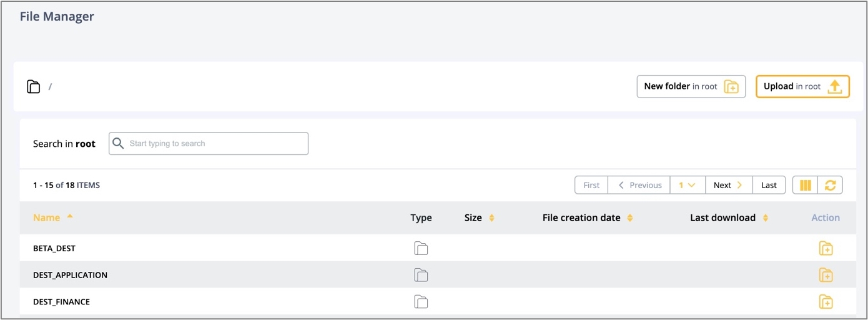Screen dimensions: 868x320
Task: Open the page number dropdown
Action: pos(687,185)
